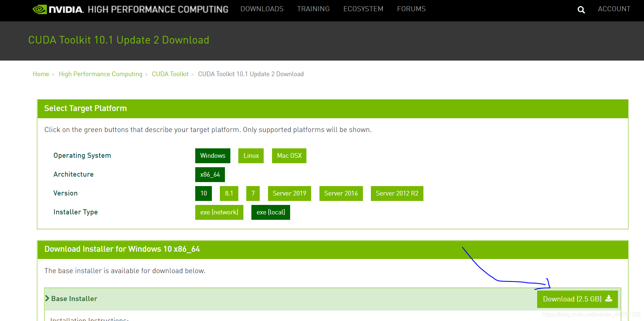
Task: Click the Architecture label
Action: (74, 174)
